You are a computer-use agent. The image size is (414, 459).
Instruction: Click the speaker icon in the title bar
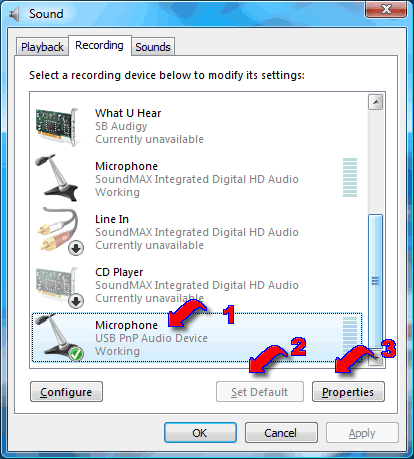(14, 14)
